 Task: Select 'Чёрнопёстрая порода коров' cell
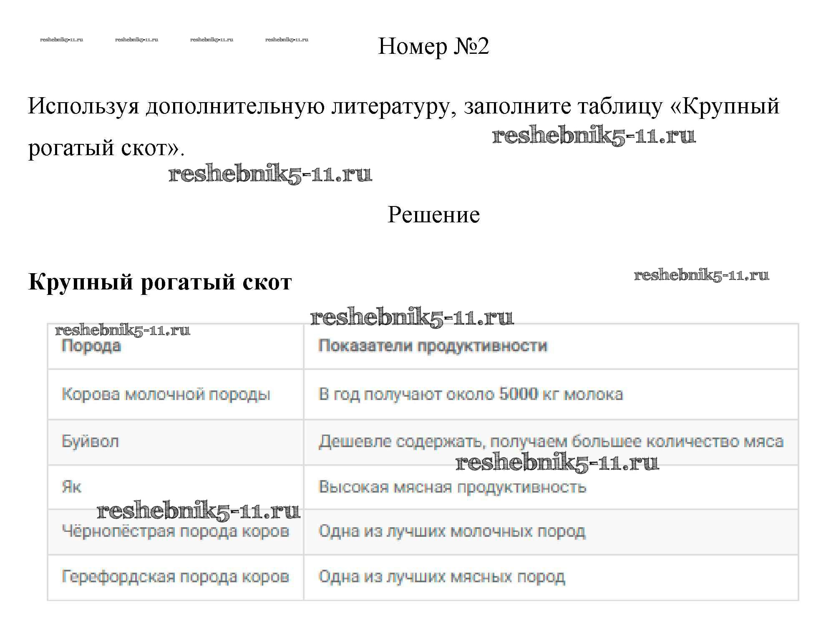click(175, 532)
